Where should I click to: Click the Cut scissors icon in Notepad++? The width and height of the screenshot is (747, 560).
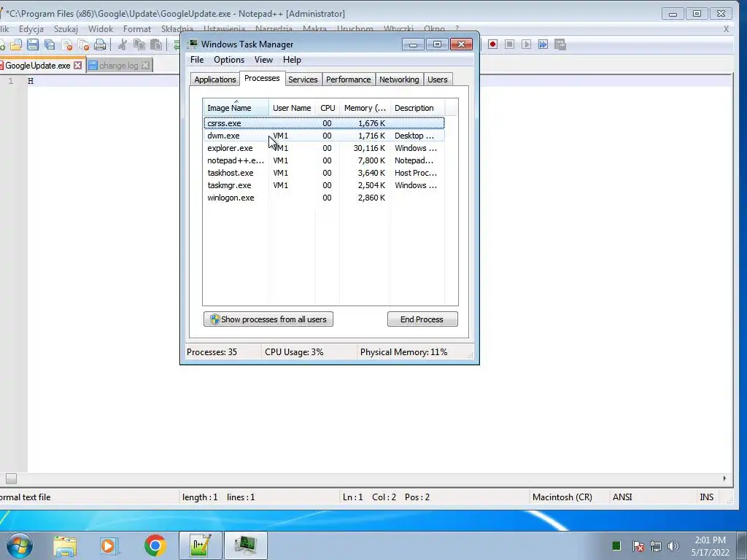pos(123,44)
